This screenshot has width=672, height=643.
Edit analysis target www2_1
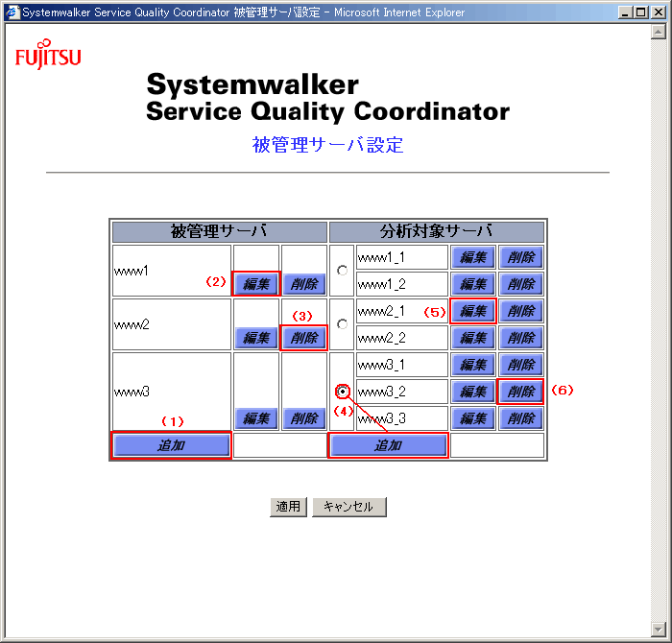(x=473, y=311)
